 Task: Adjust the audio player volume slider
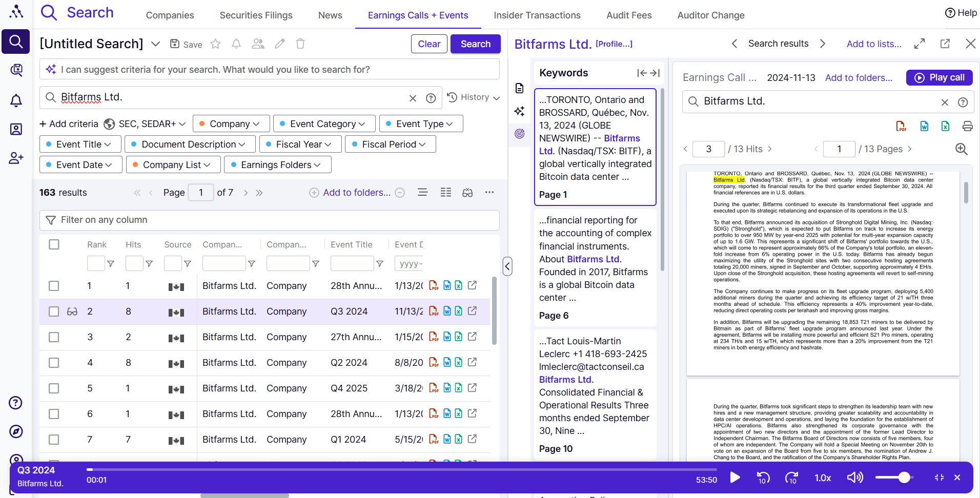[893, 478]
